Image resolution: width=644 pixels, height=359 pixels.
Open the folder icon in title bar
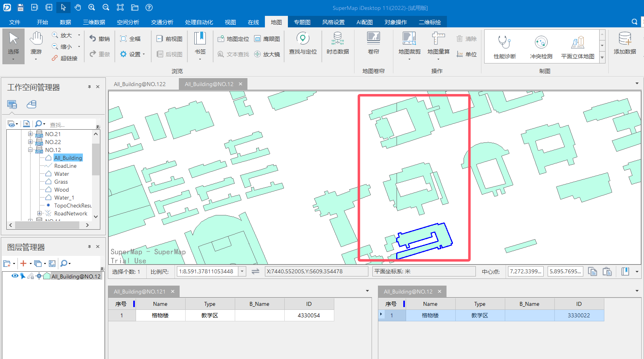point(134,8)
